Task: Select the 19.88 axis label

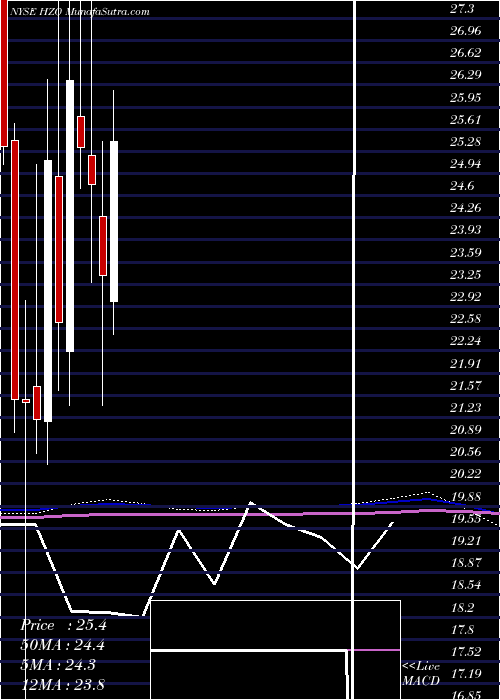Action: (466, 496)
